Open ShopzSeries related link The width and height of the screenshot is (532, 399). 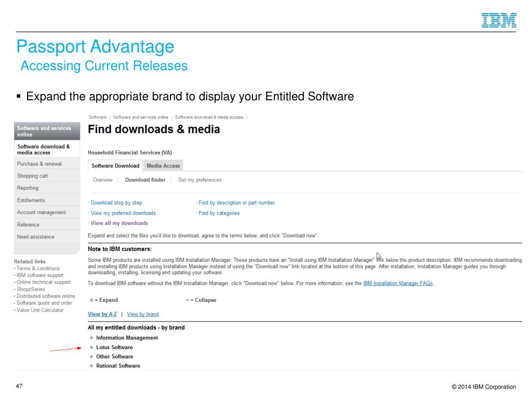(x=31, y=289)
